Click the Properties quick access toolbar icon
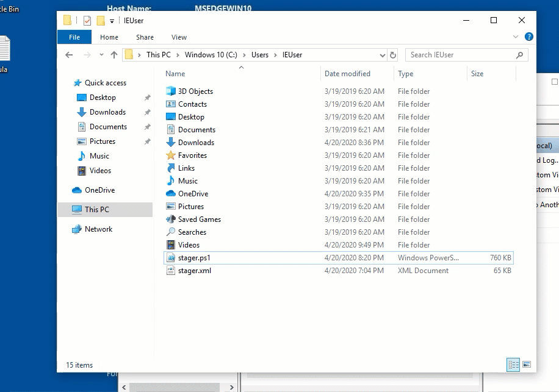Image resolution: width=559 pixels, height=392 pixels. pos(87,21)
